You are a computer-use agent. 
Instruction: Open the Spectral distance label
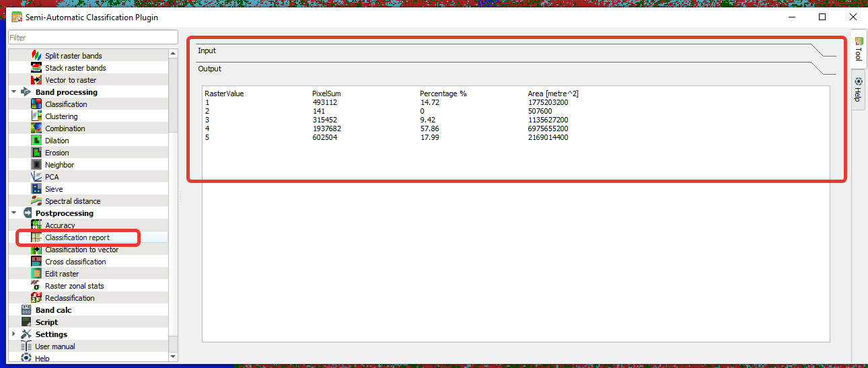pyautogui.click(x=73, y=201)
